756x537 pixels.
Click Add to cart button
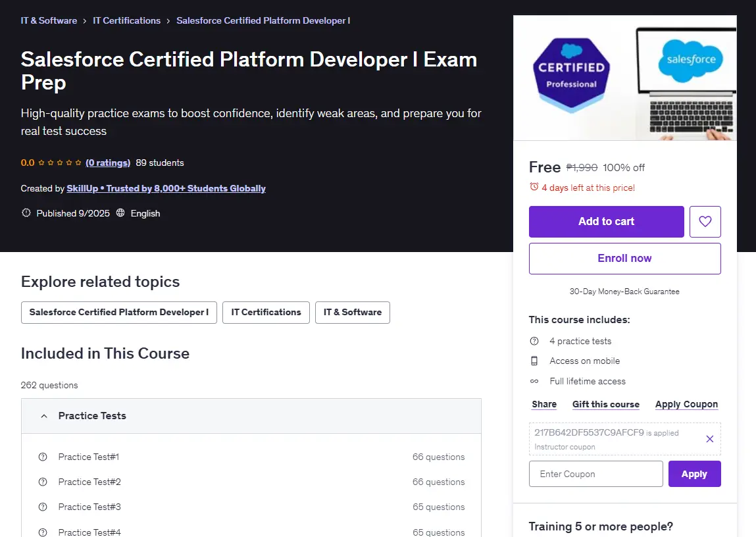(x=606, y=221)
